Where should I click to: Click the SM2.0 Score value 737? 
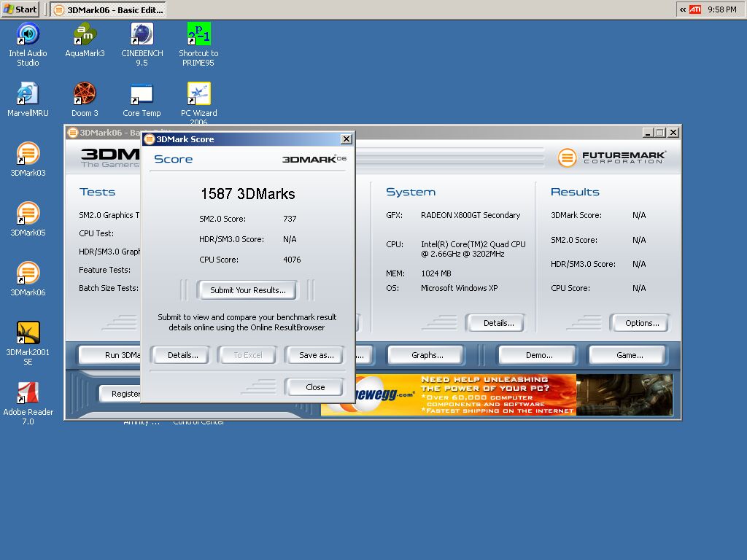coord(290,219)
